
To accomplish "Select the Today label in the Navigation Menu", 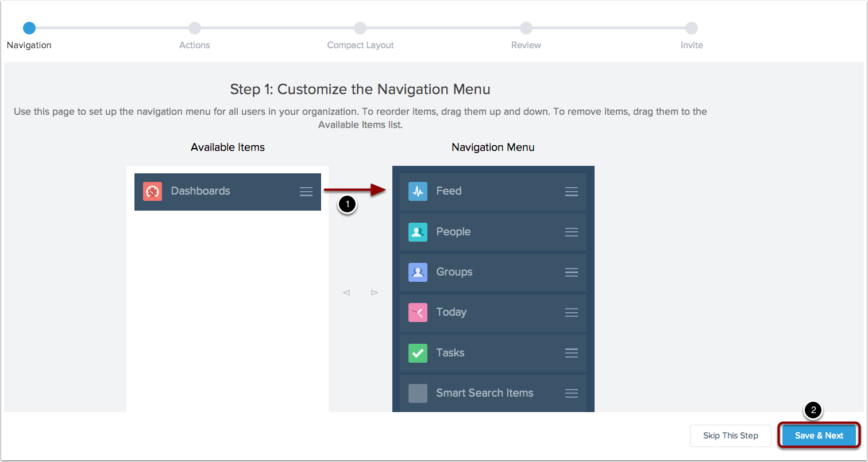I will pos(452,312).
